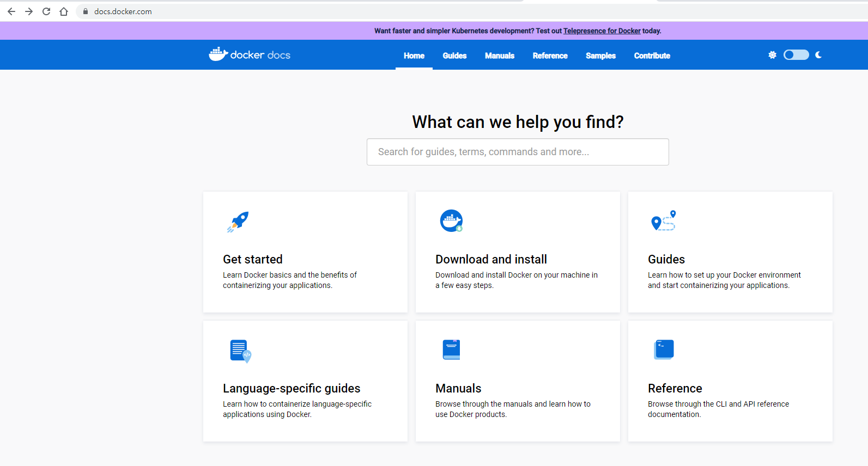Screen dimensions: 868x466
Task: Open the Manuals card heading
Action: 458,388
